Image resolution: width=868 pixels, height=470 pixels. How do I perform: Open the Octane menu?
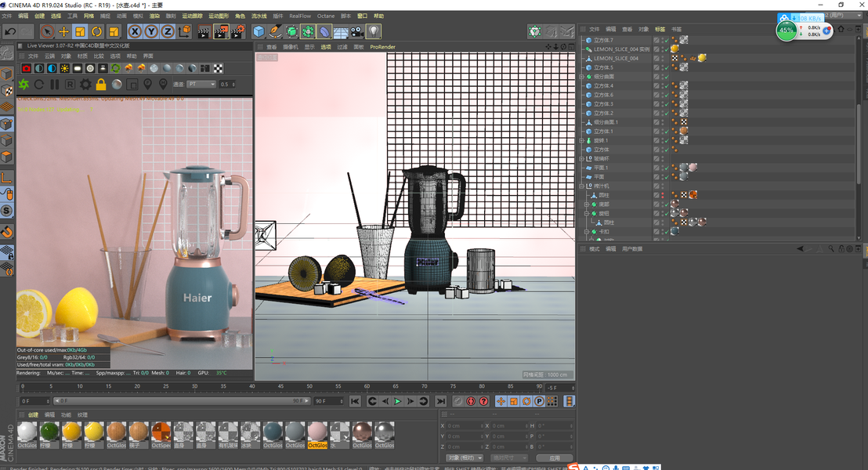click(x=326, y=16)
